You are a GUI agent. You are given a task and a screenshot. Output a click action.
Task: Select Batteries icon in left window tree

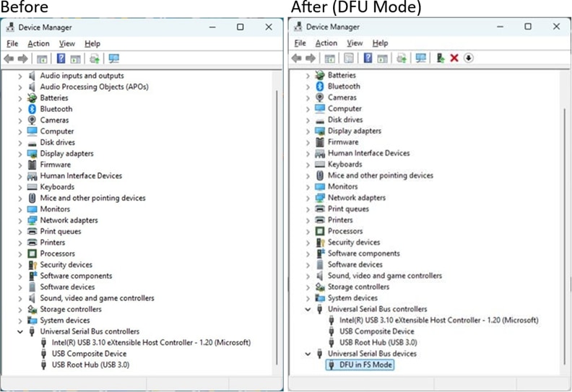(32, 97)
